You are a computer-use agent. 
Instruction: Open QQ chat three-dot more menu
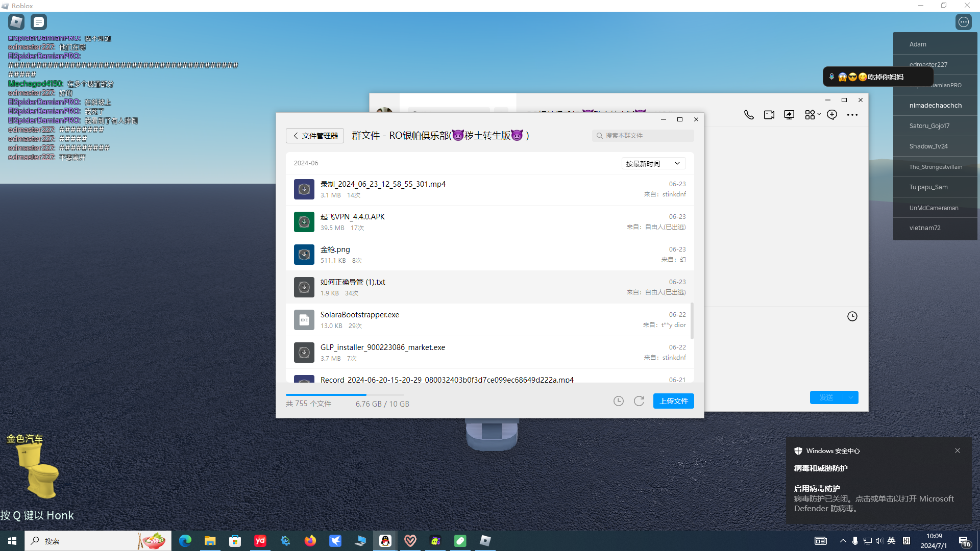pos(852,115)
